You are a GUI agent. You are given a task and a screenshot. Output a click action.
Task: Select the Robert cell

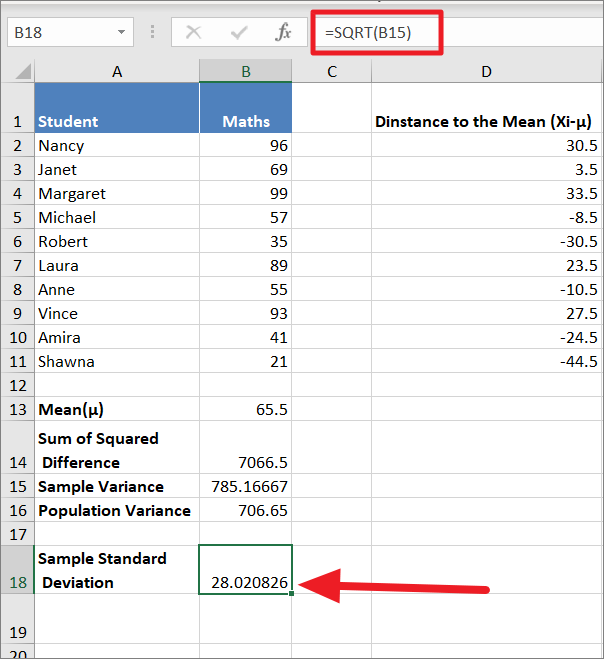click(x=117, y=241)
